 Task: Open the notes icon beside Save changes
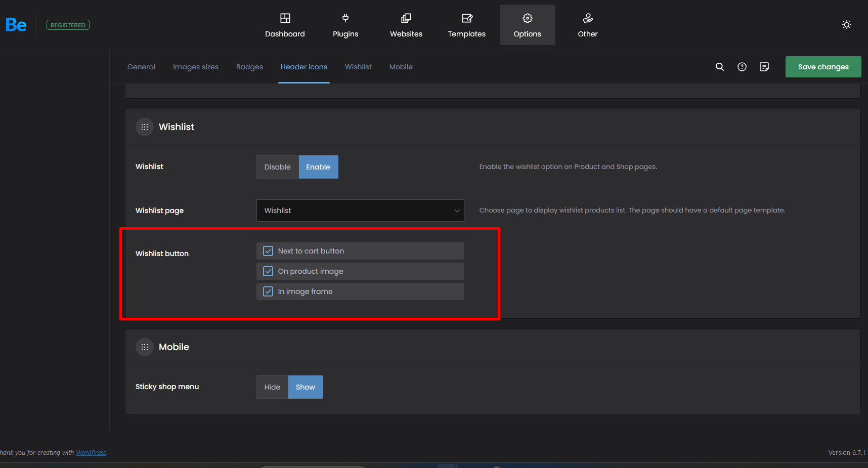[x=764, y=67]
